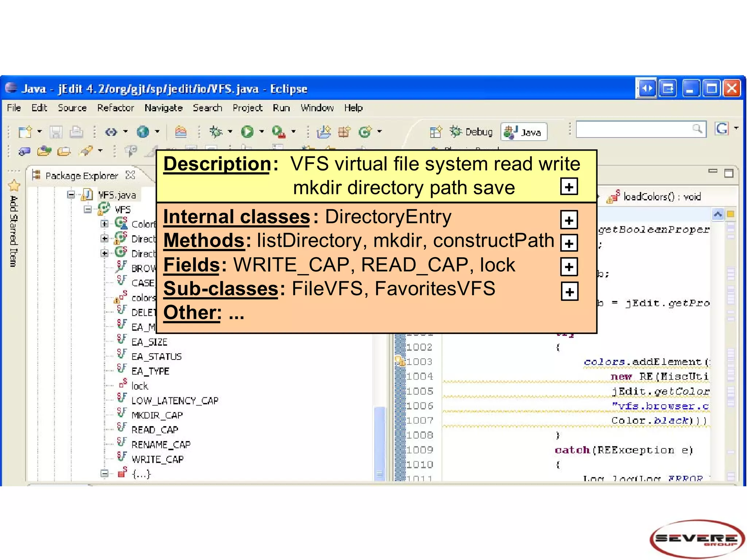Close the Package Explorer view
The width and height of the screenshot is (747, 560).
tap(130, 175)
